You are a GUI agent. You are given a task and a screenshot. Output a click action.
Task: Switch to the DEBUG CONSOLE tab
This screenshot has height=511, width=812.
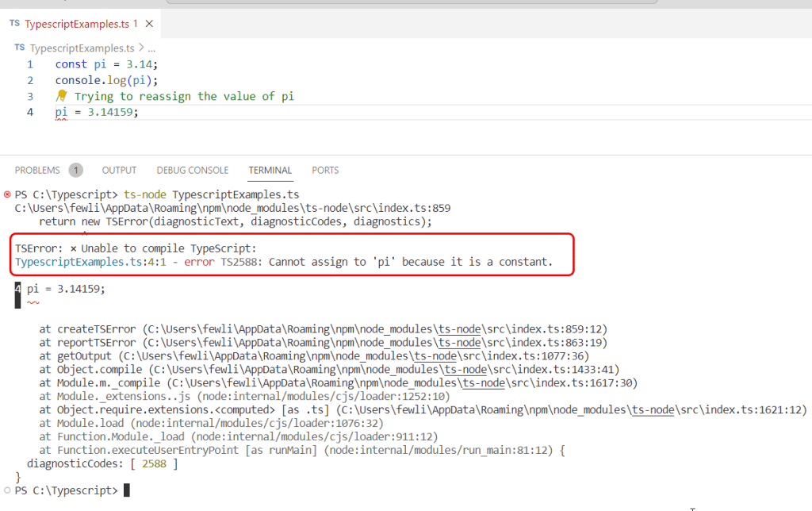tap(193, 171)
